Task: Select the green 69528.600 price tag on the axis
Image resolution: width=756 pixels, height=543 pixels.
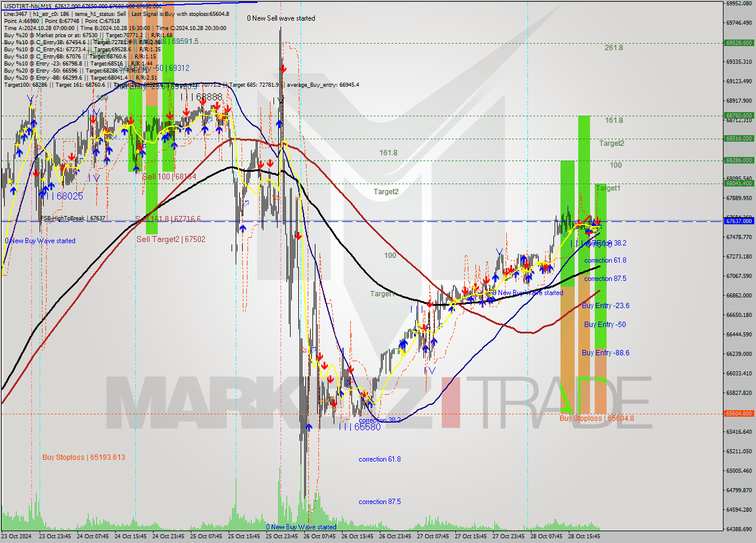Action: [x=738, y=42]
